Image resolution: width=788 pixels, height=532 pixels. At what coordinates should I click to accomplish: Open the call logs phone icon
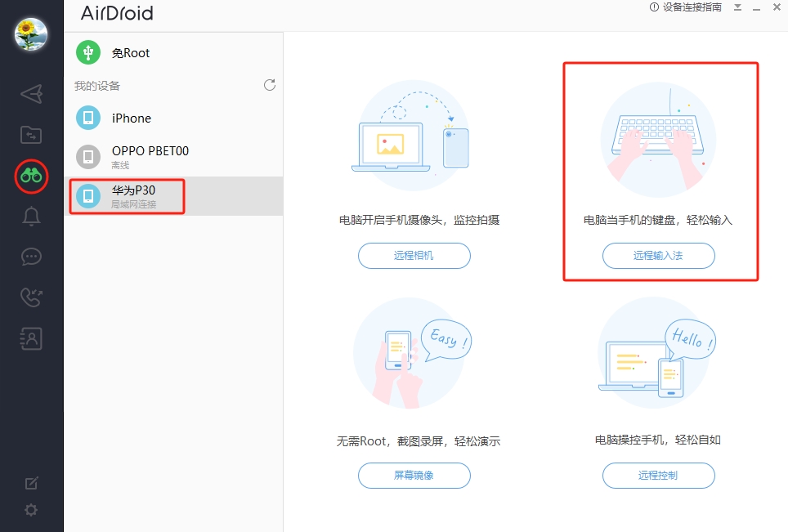[31, 297]
